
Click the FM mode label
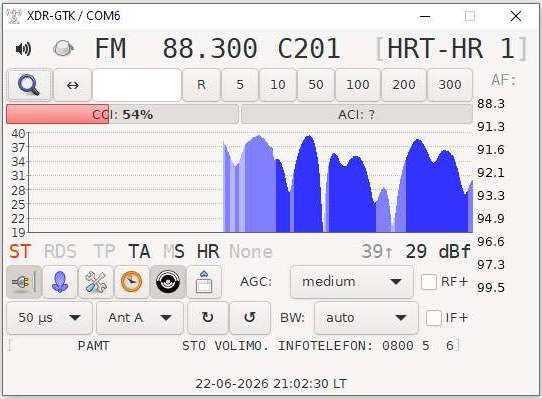(x=110, y=48)
